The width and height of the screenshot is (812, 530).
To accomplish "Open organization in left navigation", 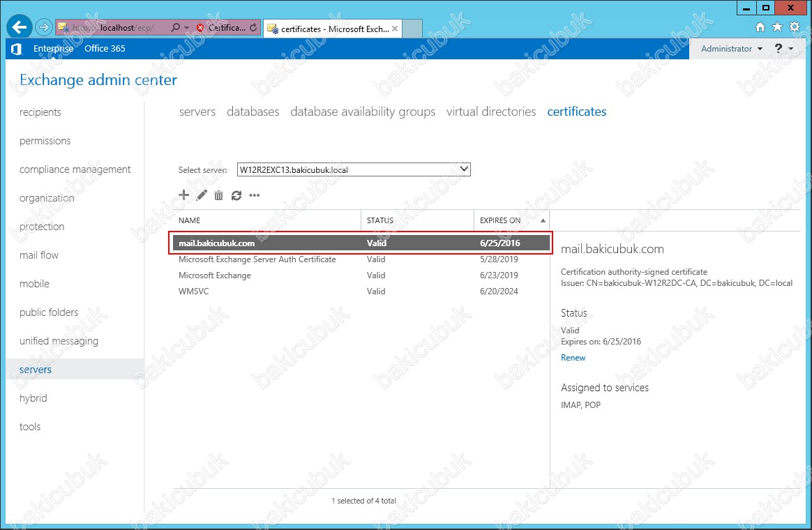I will tap(47, 198).
